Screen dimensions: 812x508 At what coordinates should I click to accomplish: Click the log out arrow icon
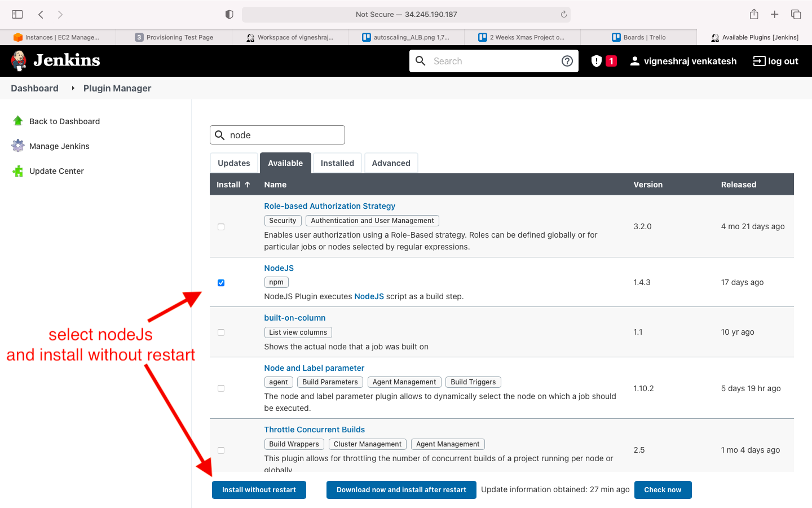759,61
